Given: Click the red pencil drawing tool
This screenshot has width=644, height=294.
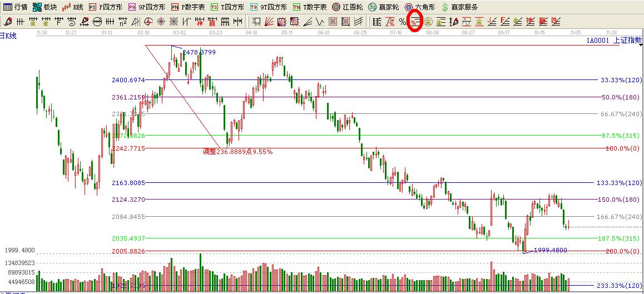Looking at the screenshot, I should point(8,22).
